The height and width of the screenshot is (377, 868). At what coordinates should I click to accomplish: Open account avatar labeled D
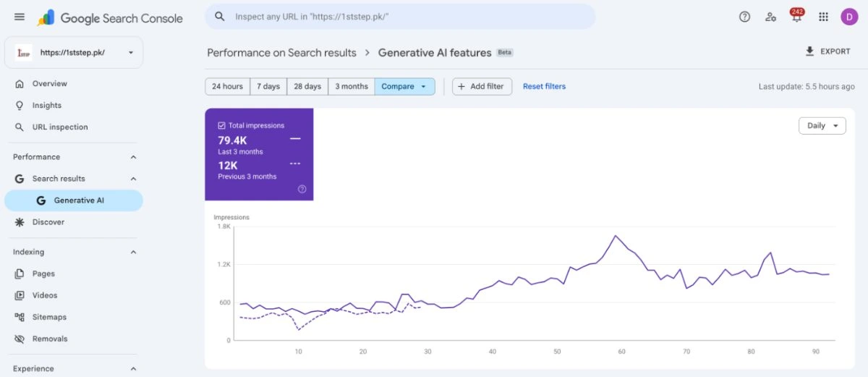[849, 17]
